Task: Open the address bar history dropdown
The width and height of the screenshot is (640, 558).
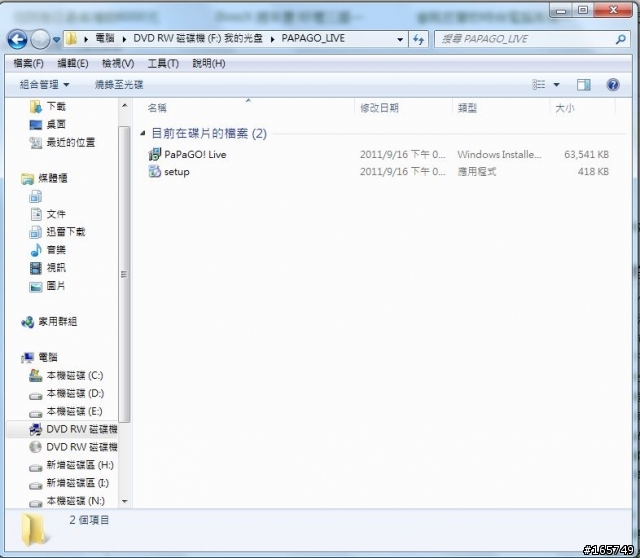Action: click(400, 39)
